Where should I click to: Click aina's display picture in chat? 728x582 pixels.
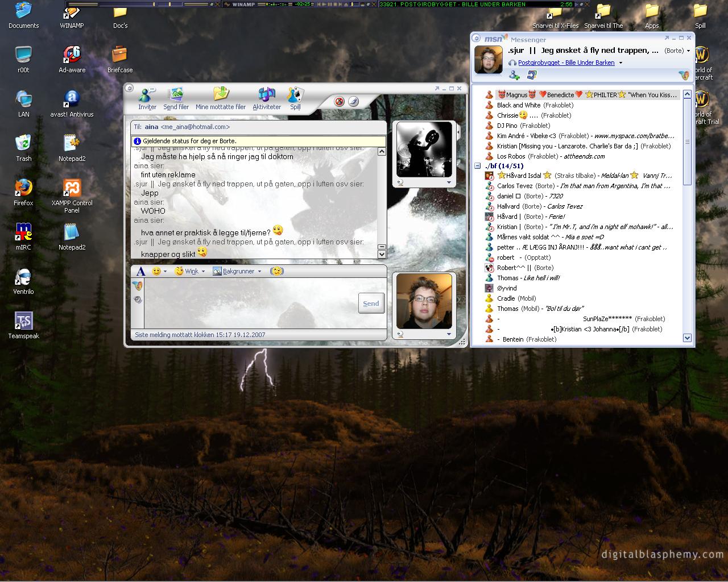click(424, 149)
